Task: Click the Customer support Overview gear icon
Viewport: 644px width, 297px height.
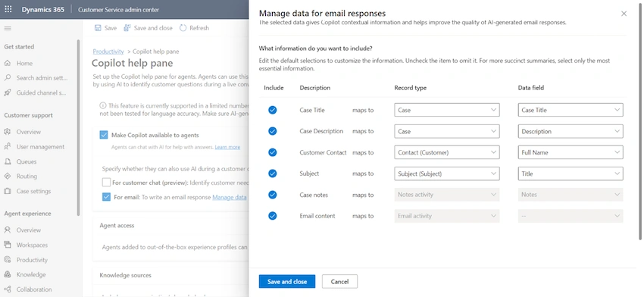Action: pyautogui.click(x=8, y=132)
